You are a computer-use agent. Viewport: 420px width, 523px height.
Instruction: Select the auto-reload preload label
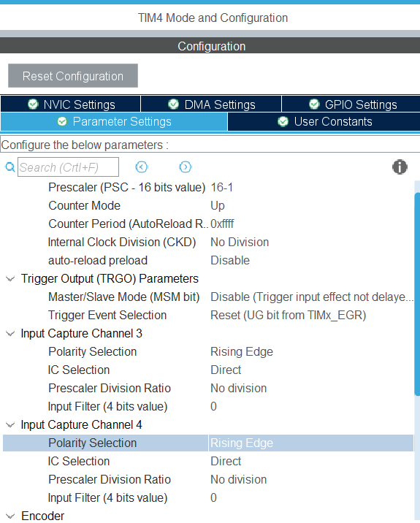pyautogui.click(x=98, y=260)
